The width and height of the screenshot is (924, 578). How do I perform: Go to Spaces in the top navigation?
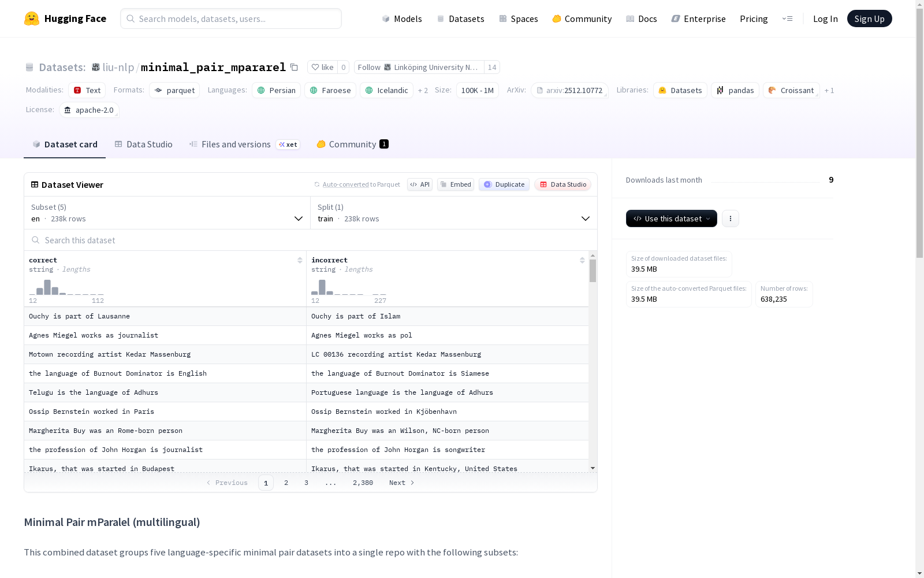[519, 18]
